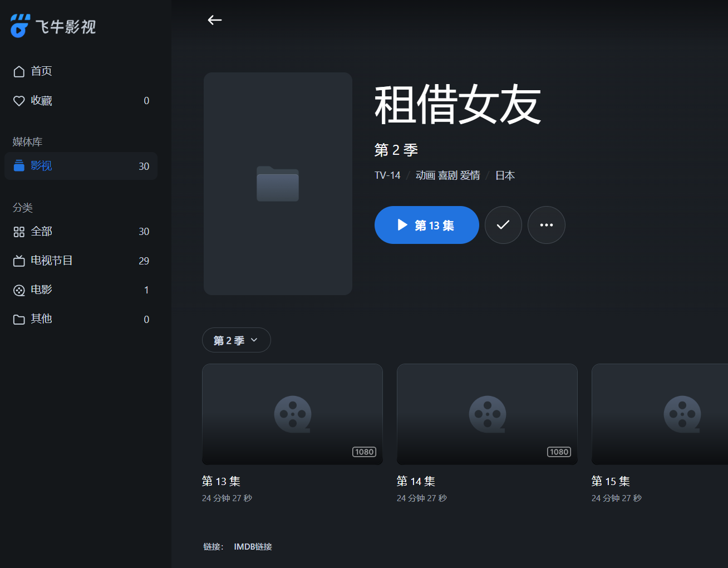Select 影视 in the media library
This screenshot has width=728, height=568.
click(x=81, y=166)
